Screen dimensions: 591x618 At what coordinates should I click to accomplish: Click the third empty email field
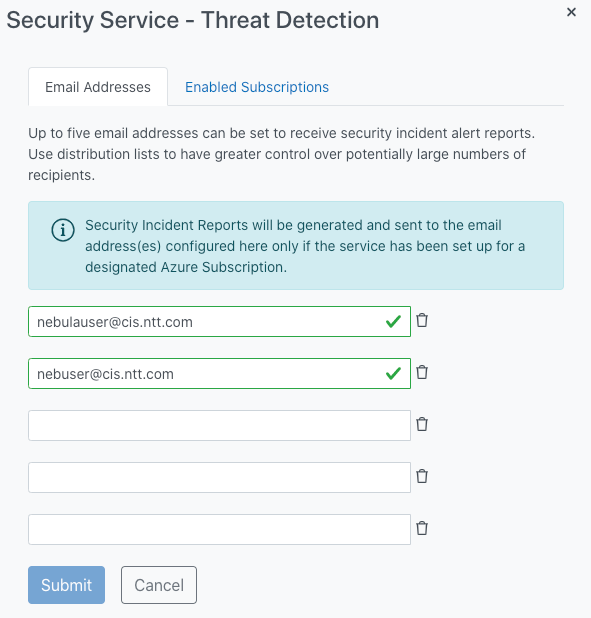pos(219,426)
